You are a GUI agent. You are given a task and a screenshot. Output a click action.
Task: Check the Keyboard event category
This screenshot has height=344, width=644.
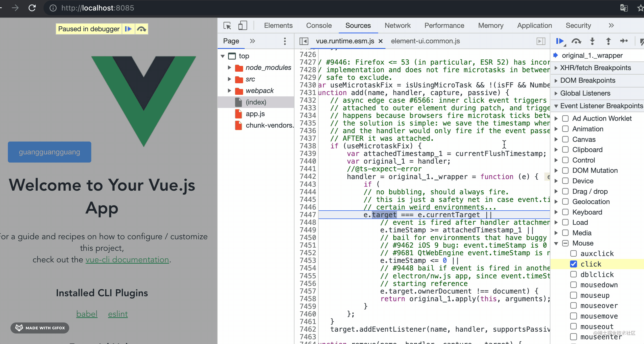565,212
